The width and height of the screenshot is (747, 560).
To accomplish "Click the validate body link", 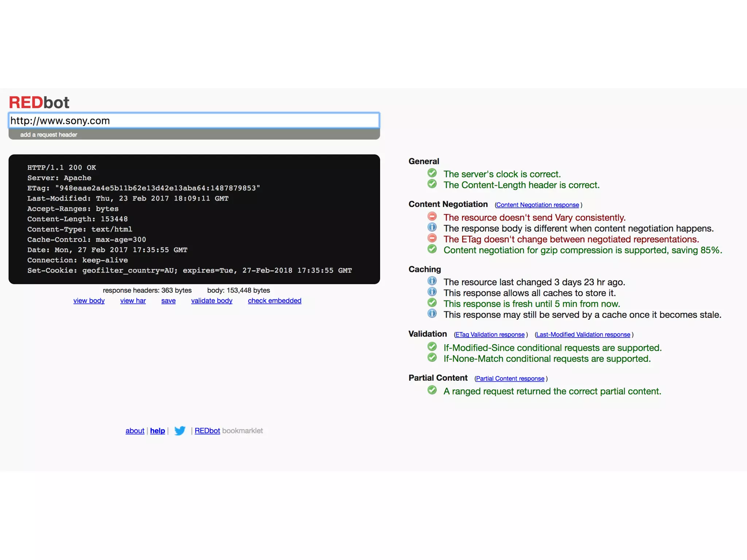I will pos(212,301).
